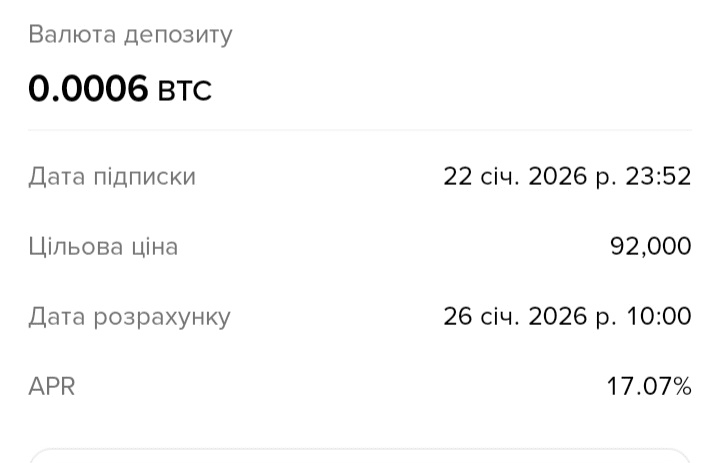The width and height of the screenshot is (720, 463).
Task: Click day "26" in the settlement date
Action: tap(458, 317)
